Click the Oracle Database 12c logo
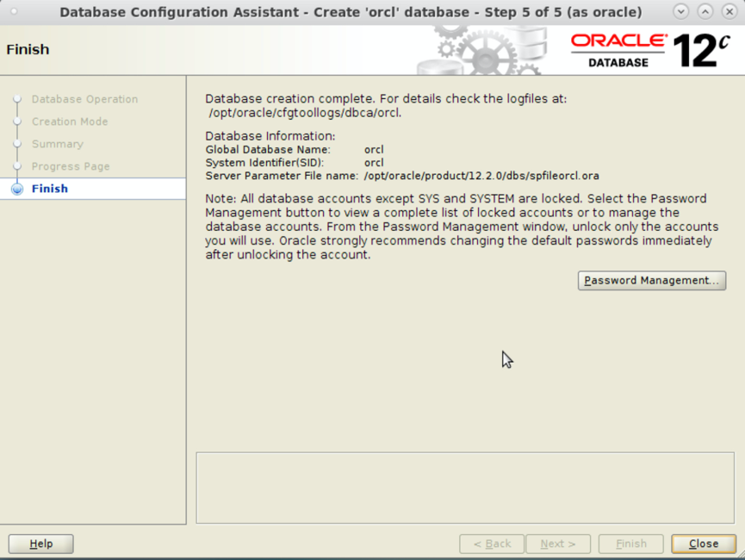 (x=650, y=50)
